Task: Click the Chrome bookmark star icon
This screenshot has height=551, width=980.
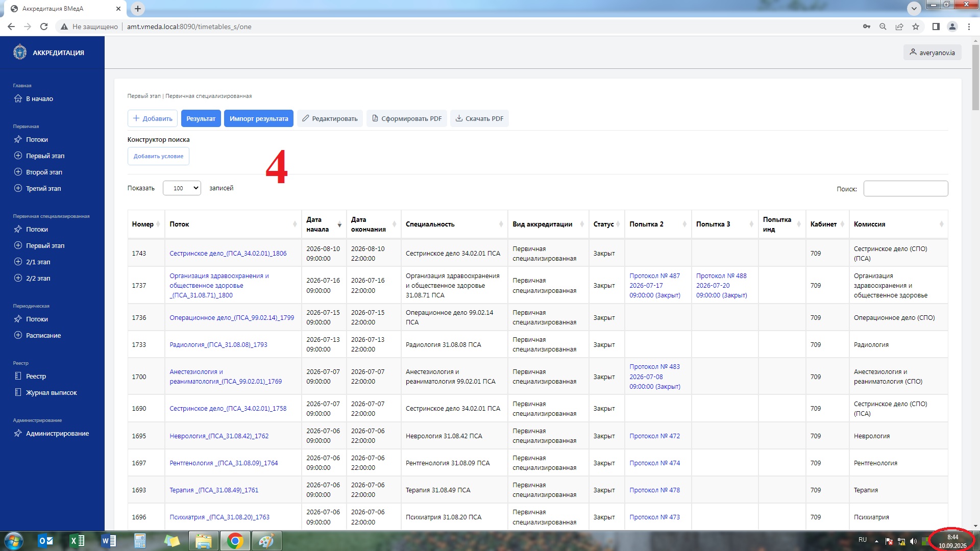Action: (x=916, y=27)
